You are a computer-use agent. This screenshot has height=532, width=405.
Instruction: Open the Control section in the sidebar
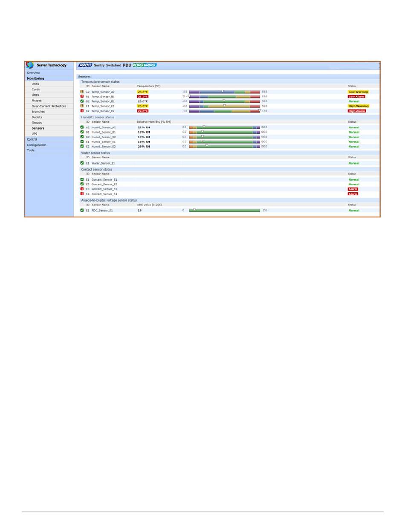32,139
